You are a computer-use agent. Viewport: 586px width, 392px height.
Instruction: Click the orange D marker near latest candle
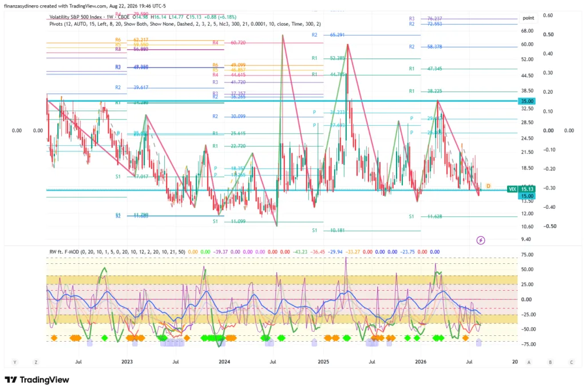point(488,186)
